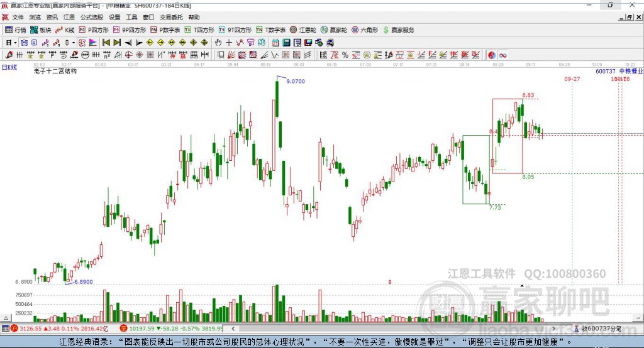
Task: Click the black right arrow icon
Action: [x=139, y=42]
